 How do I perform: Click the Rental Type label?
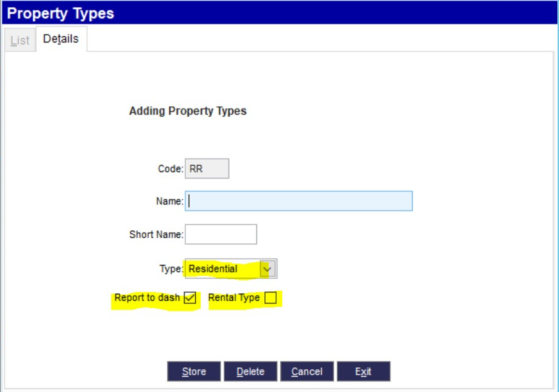[235, 299]
